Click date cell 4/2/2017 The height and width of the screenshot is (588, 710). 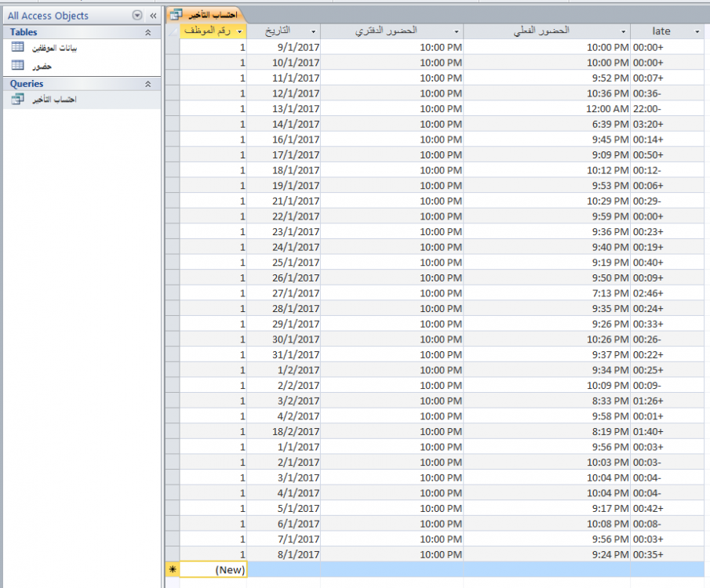(x=284, y=416)
